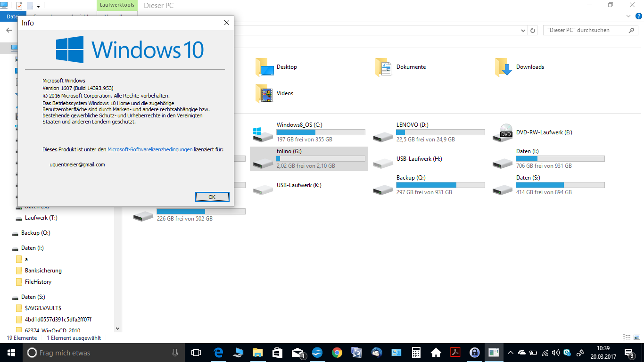The width and height of the screenshot is (644, 362).
Task: Click the padlock app icon in taskbar
Action: (475, 353)
